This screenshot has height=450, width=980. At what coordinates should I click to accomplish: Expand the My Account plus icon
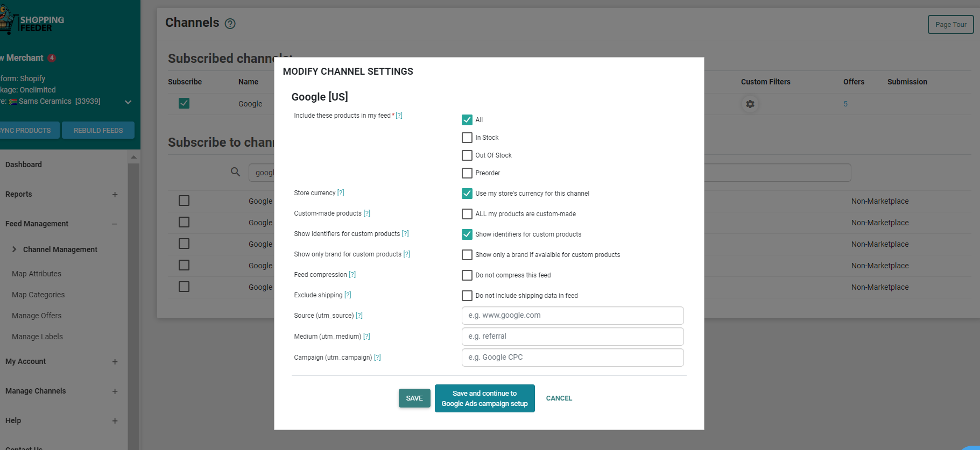(x=115, y=362)
